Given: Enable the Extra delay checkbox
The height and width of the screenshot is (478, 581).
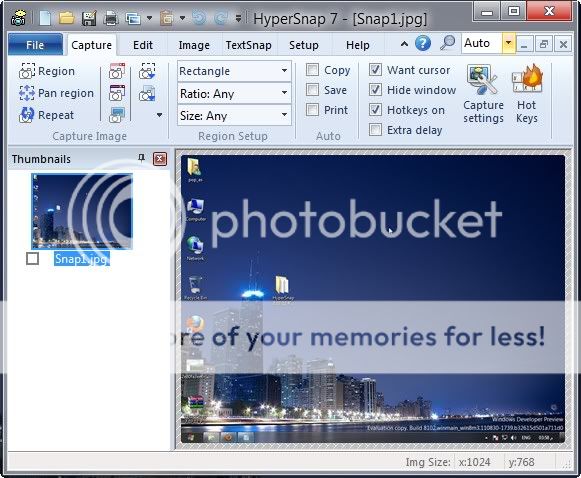Looking at the screenshot, I should (x=375, y=130).
